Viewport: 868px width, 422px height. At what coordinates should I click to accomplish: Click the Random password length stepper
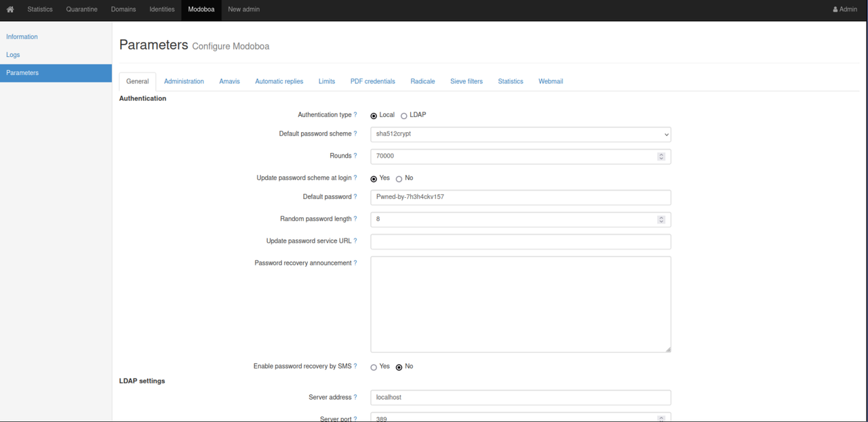coord(661,219)
